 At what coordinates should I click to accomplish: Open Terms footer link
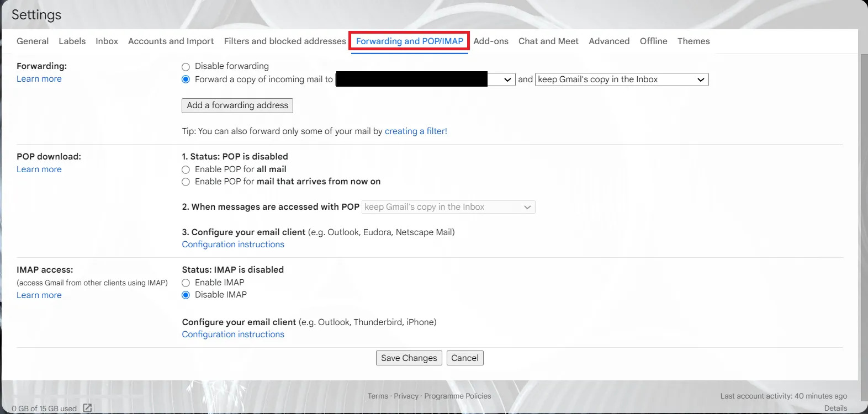(x=378, y=396)
